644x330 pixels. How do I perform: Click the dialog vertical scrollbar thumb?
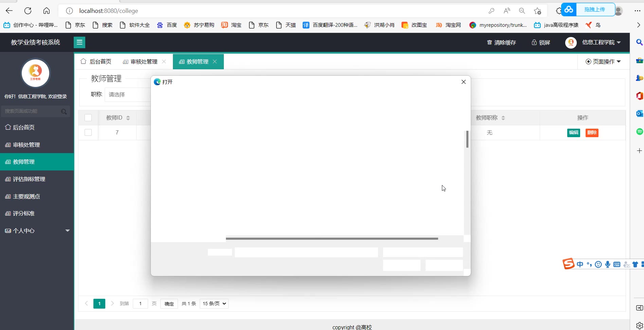tap(467, 139)
